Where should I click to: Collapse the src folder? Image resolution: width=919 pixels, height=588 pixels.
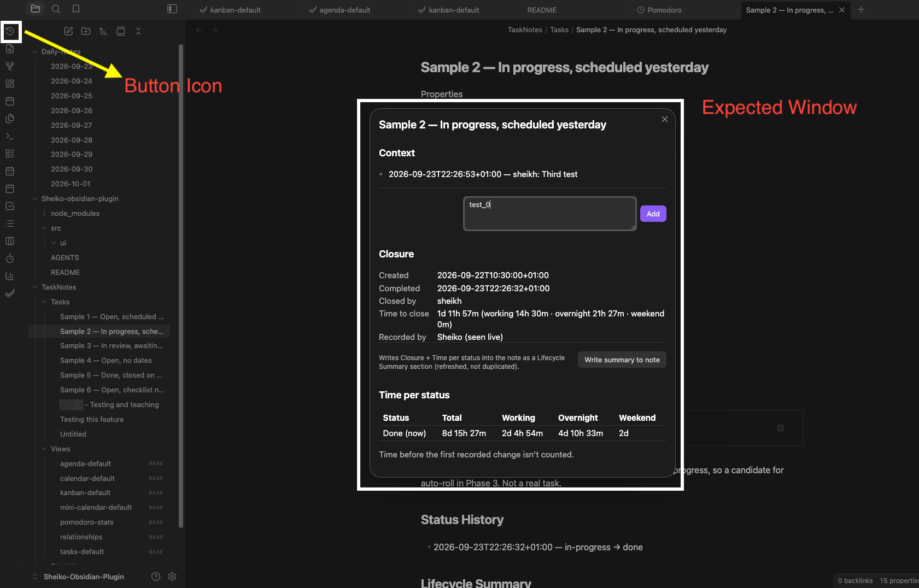click(x=44, y=228)
